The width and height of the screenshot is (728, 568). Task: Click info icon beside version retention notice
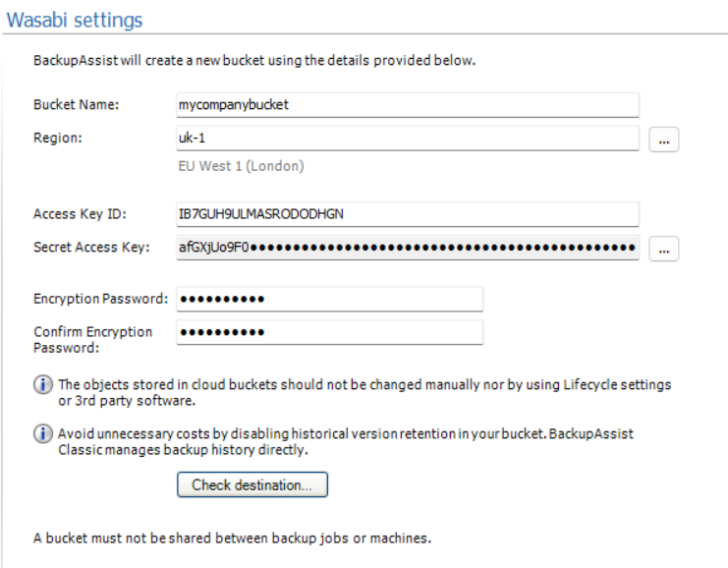click(42, 433)
